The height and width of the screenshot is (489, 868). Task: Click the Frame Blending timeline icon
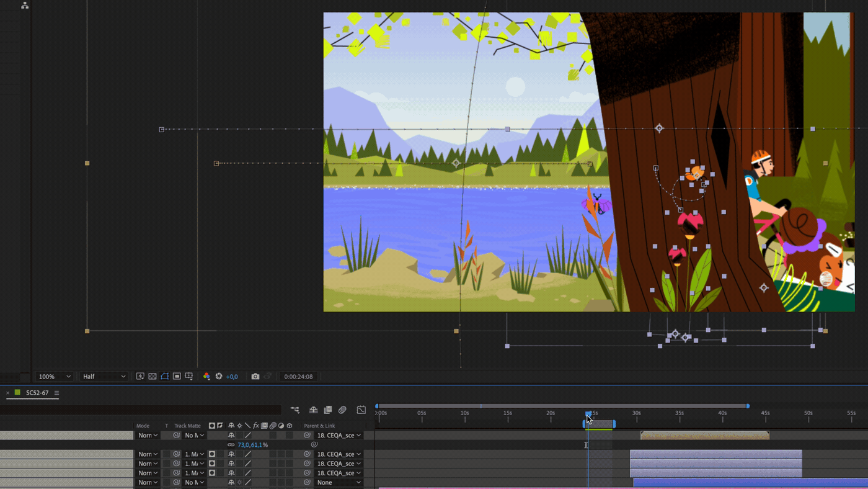[x=328, y=410]
